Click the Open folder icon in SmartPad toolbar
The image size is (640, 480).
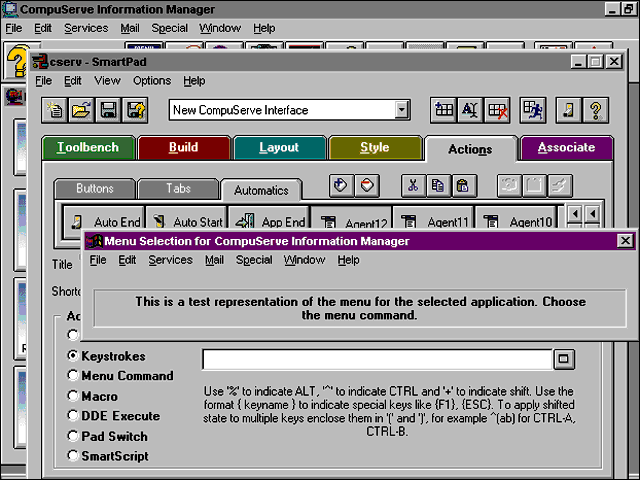81,110
